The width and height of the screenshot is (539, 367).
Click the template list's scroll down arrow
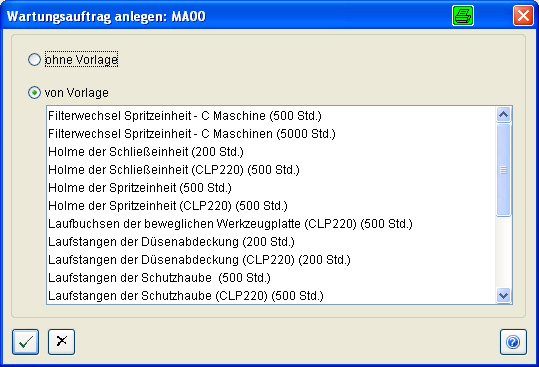point(504,295)
